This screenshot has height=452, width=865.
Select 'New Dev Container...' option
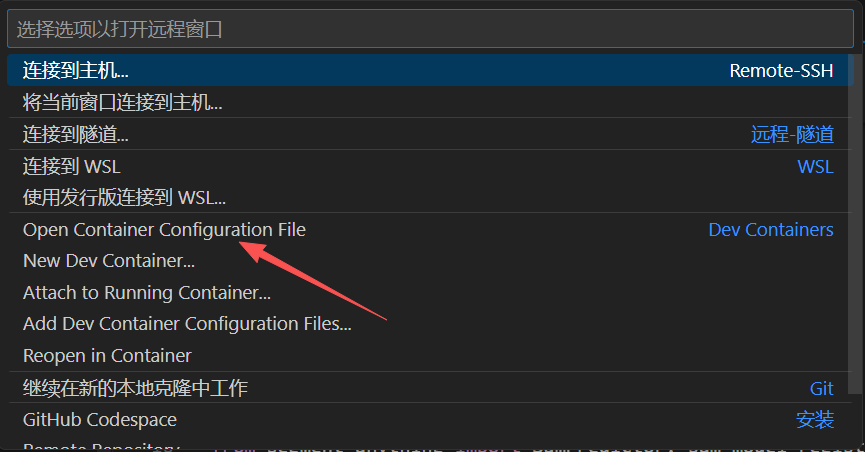click(430, 260)
